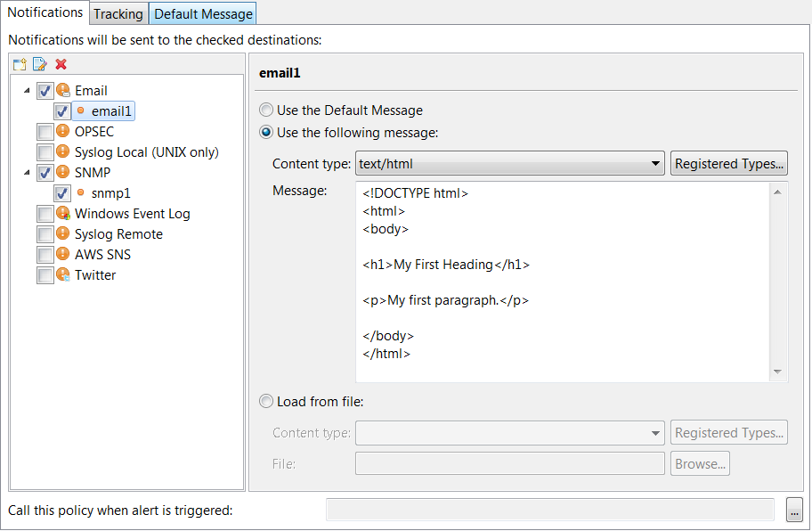Switch to the Notifications tab
This screenshot has height=531, width=812.
(x=45, y=12)
